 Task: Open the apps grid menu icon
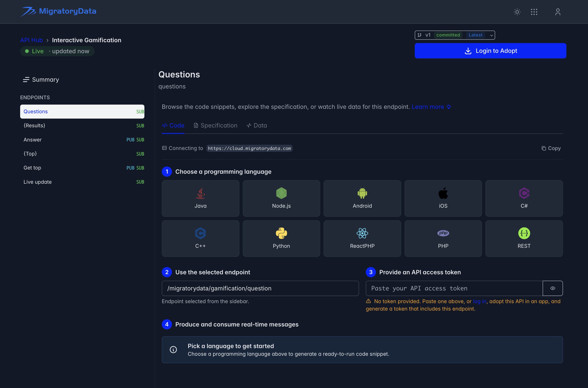point(534,12)
